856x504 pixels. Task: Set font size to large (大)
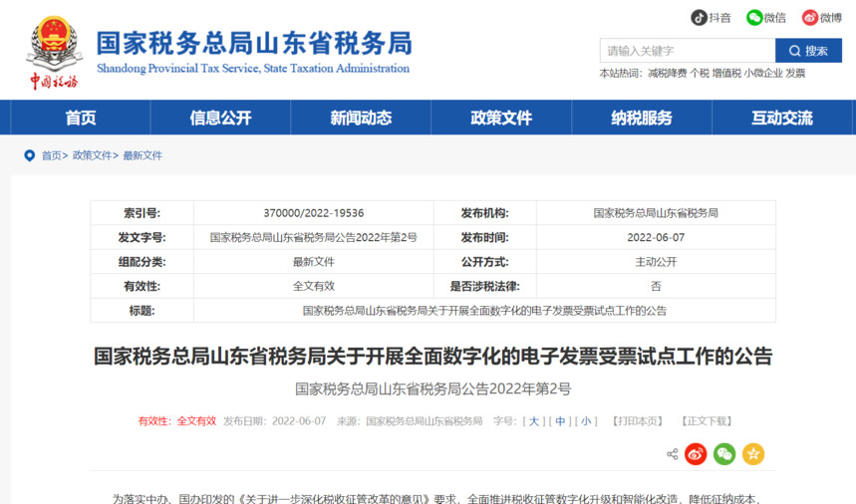pyautogui.click(x=534, y=421)
